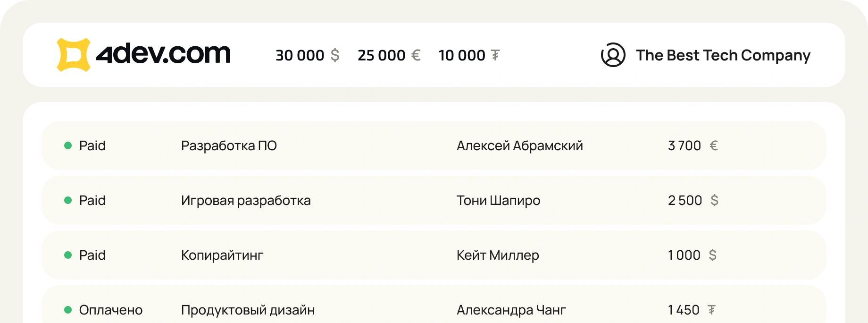Select the 30 000 dollar balance
The height and width of the screenshot is (323, 868).
pos(300,55)
